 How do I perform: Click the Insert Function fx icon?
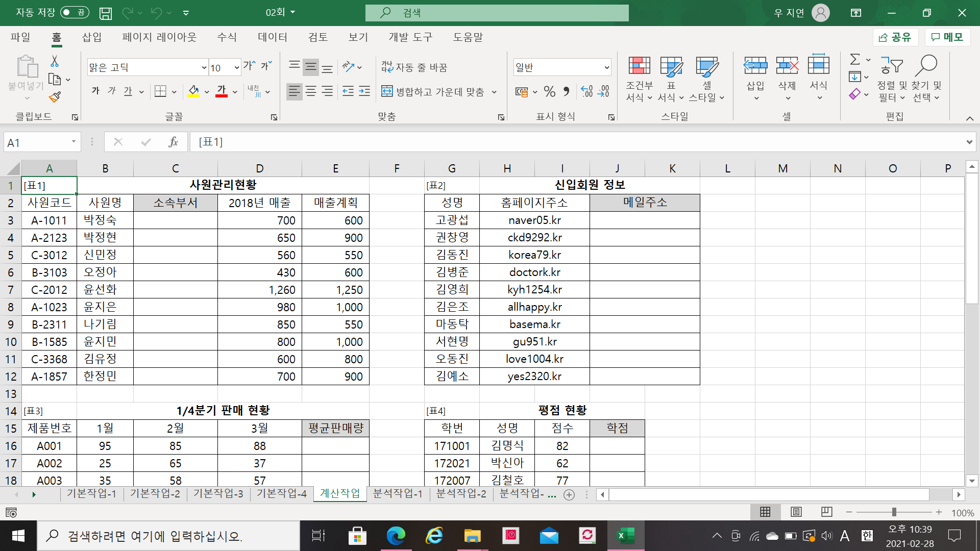point(173,142)
